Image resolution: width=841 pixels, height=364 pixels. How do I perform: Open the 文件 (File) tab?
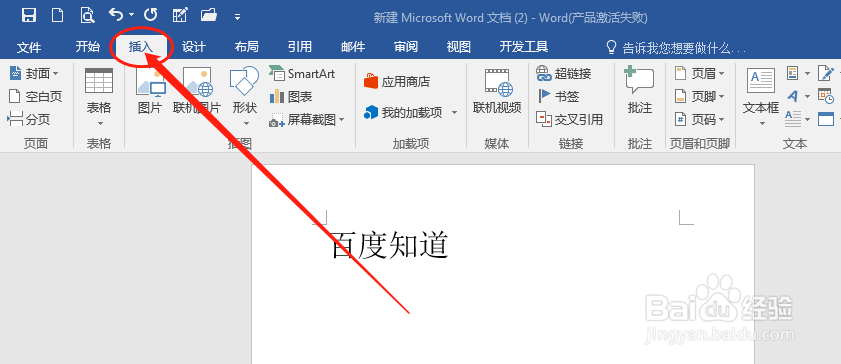pyautogui.click(x=29, y=47)
